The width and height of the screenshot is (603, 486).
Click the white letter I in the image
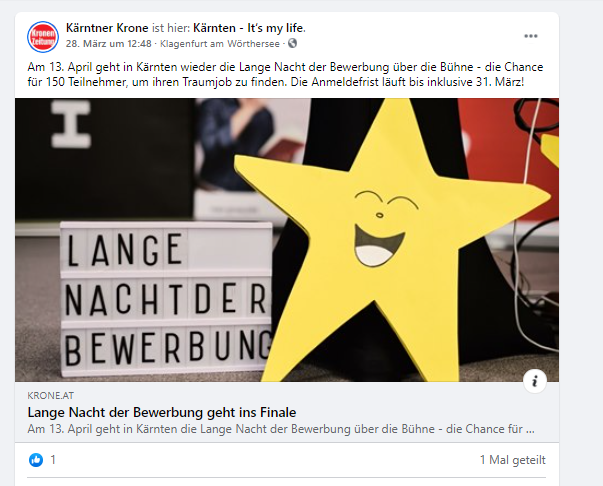71,124
